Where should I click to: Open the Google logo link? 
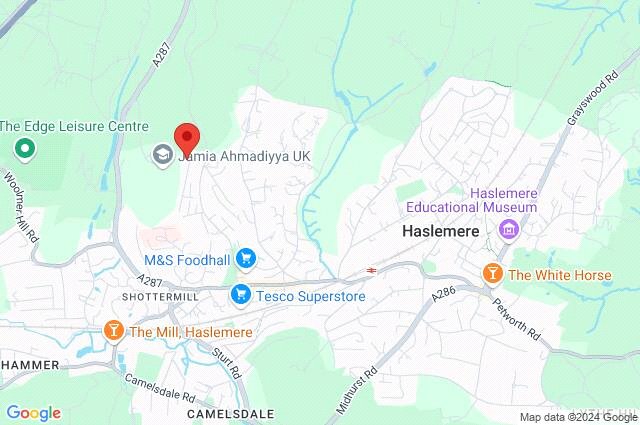[x=34, y=413]
